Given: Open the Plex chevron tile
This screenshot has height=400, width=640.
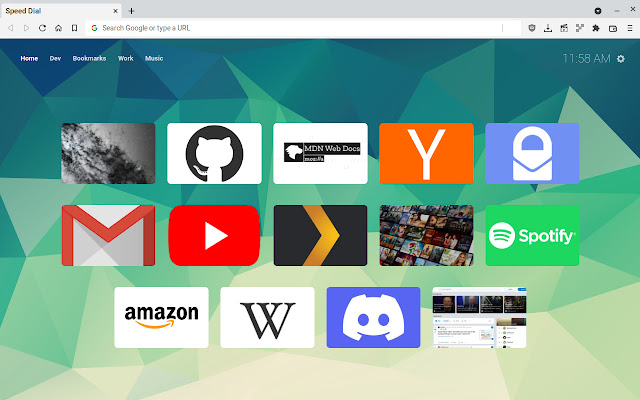Looking at the screenshot, I should [x=320, y=236].
